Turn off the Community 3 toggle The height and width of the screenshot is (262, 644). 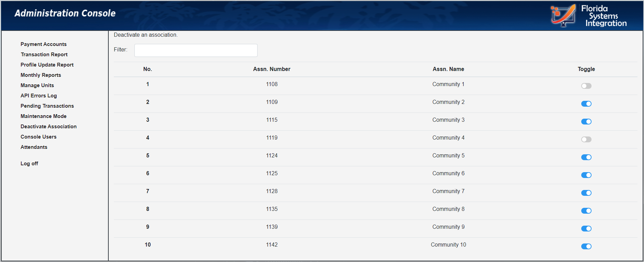586,121
